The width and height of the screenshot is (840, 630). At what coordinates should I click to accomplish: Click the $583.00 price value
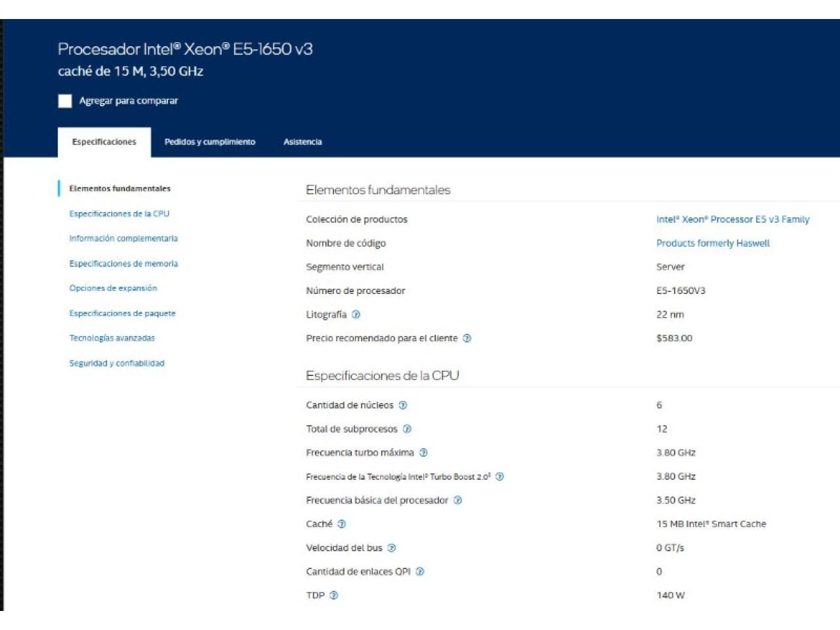[x=674, y=338]
